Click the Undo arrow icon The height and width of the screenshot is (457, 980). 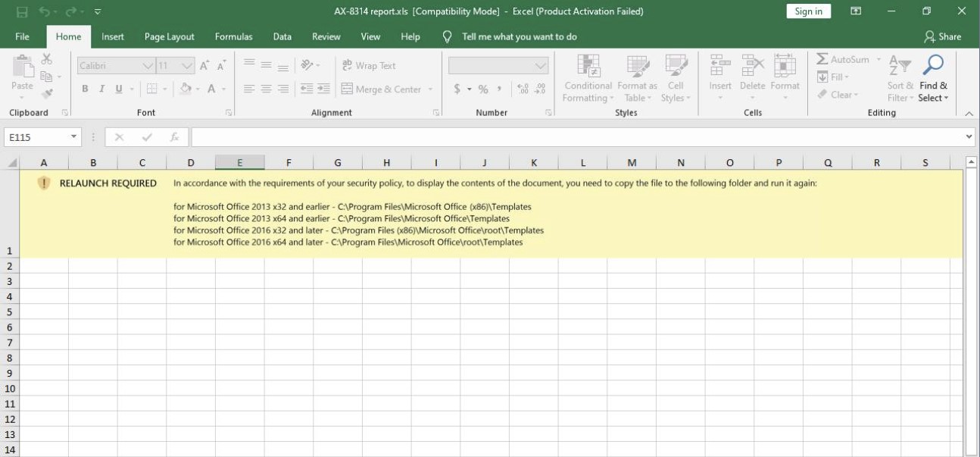[45, 11]
